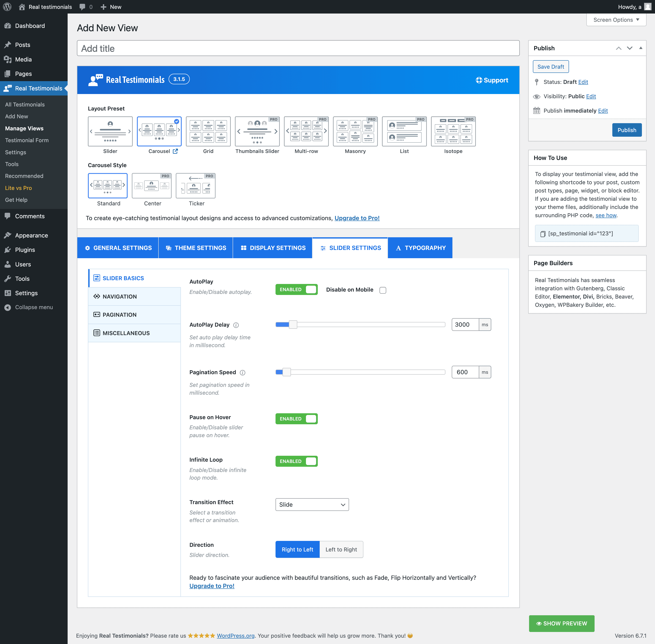Viewport: 655px width, 644px height.
Task: Check the Disable on Mobile checkbox
Action: [x=383, y=290]
